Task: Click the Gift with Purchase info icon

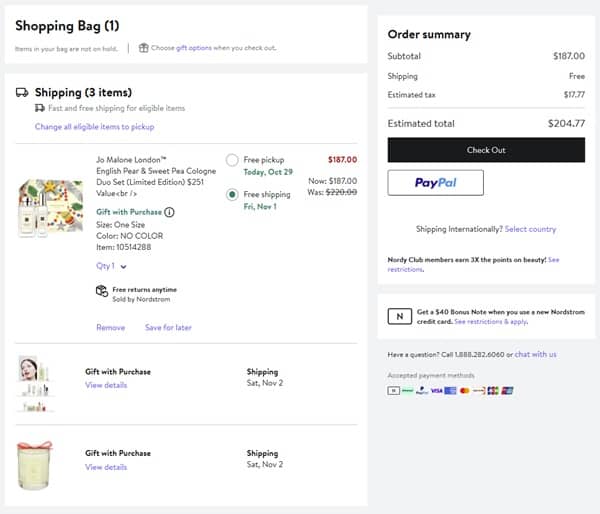Action: tap(169, 212)
